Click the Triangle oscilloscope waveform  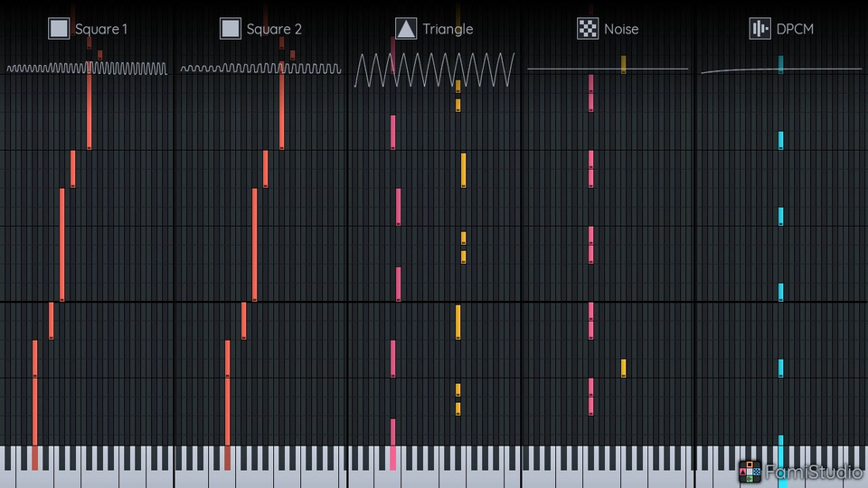pyautogui.click(x=435, y=70)
